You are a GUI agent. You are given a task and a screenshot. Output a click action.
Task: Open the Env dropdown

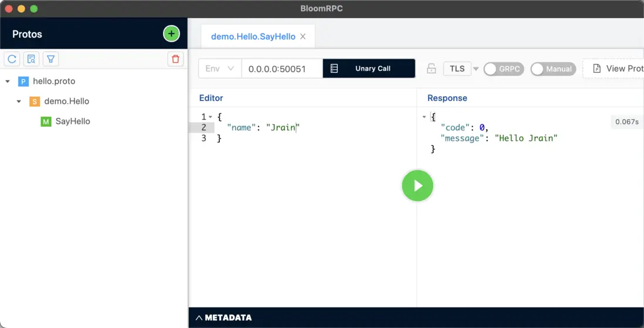pyautogui.click(x=220, y=69)
